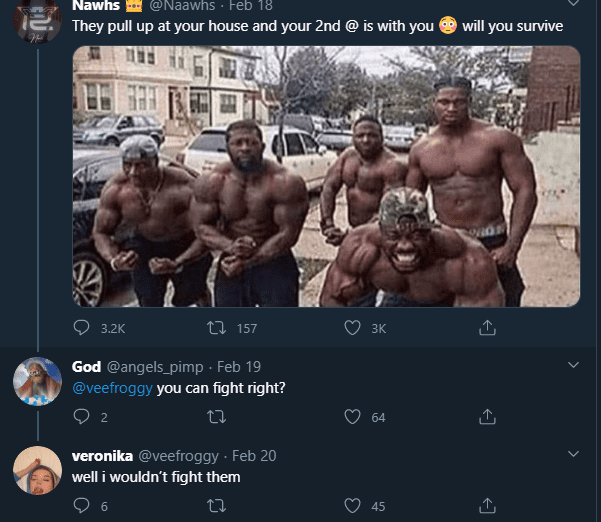
Task: Retweet God's reply to veefroggy
Action: coord(217,417)
